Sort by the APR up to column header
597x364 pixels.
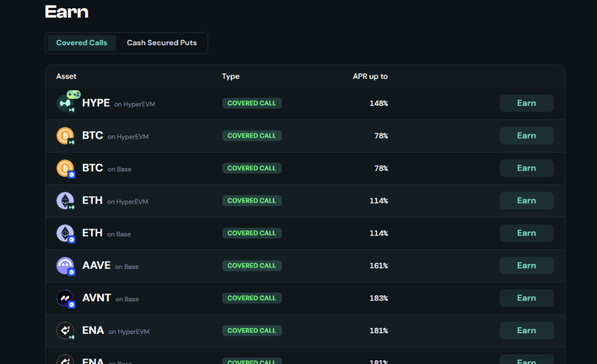[x=370, y=77]
